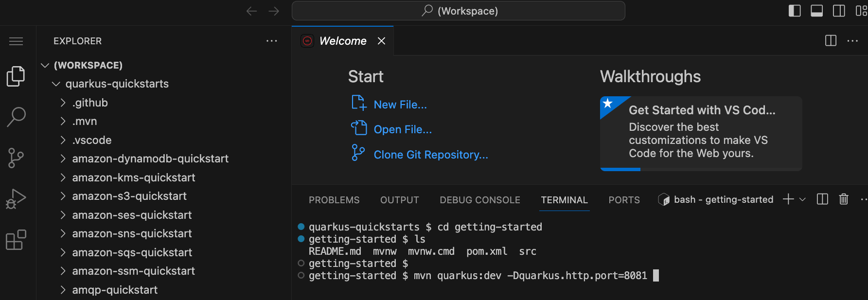Close the Welcome tab
The image size is (868, 300).
click(382, 41)
